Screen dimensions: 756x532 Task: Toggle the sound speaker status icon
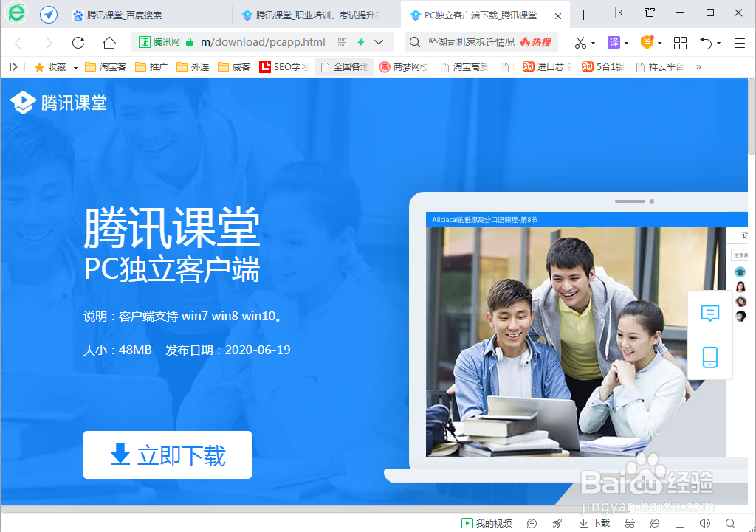coord(705,523)
